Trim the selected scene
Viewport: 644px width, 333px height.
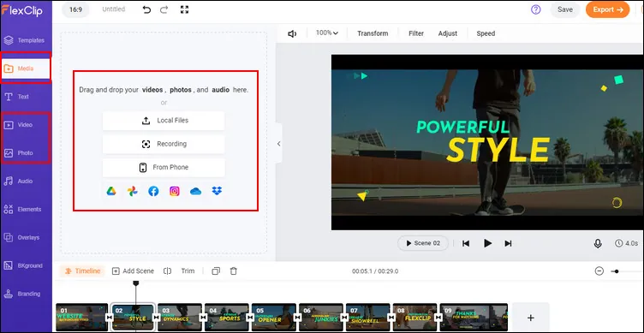[188, 271]
